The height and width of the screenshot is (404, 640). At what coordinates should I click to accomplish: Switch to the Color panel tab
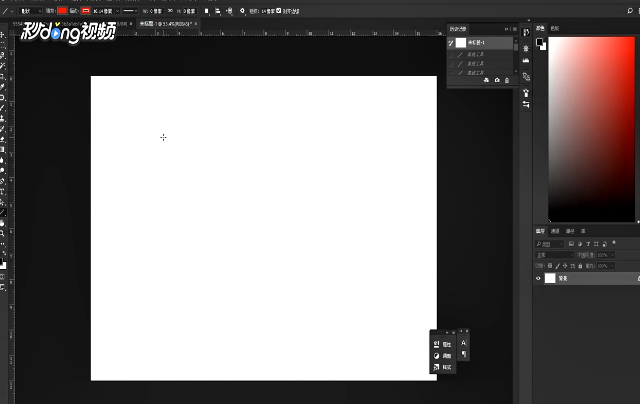[540, 28]
